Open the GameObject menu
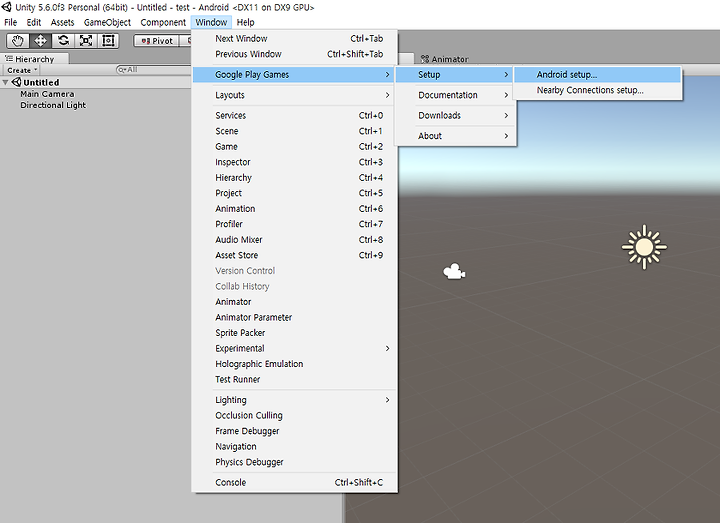This screenshot has height=523, width=720. 107,22
